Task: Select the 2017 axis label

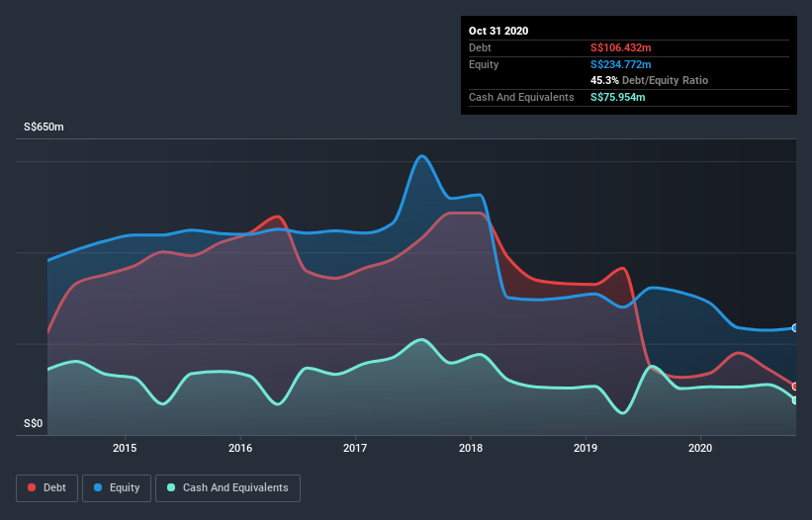Action: pyautogui.click(x=355, y=448)
